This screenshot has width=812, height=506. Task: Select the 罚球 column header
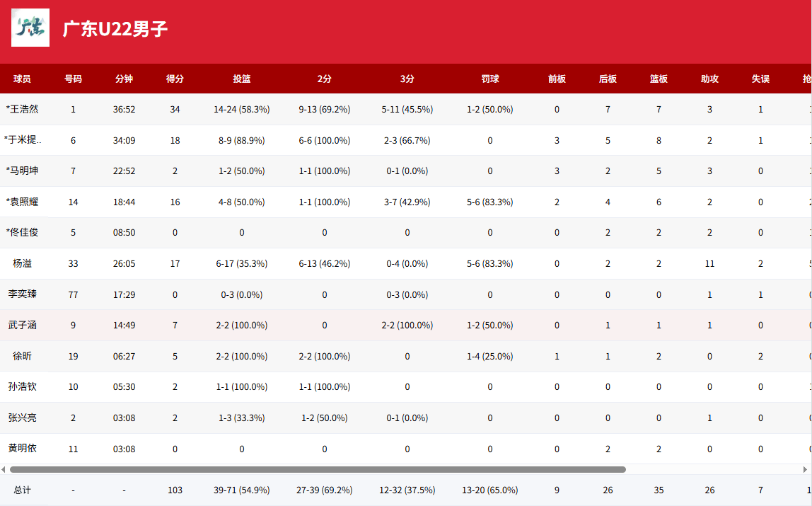click(490, 79)
